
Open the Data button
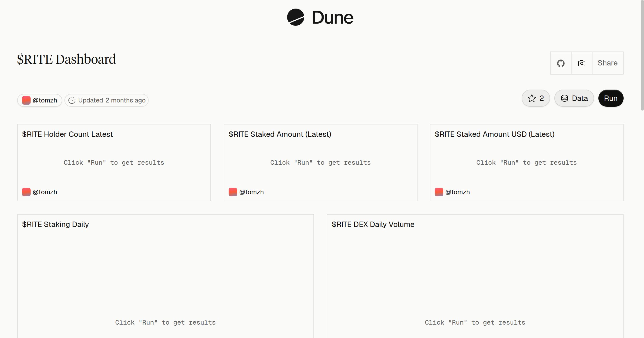coord(574,98)
